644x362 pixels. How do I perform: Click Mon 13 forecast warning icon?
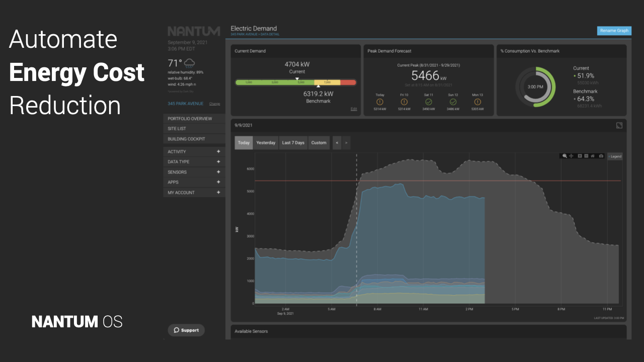(x=477, y=102)
